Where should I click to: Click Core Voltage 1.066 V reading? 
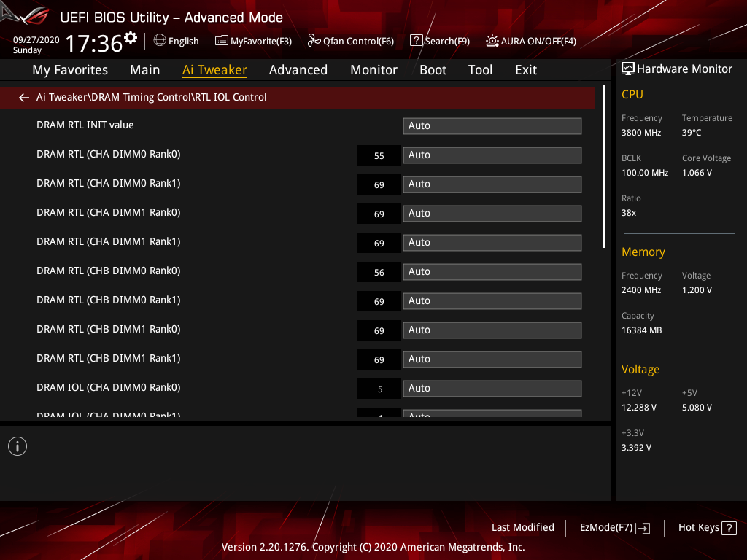pos(697,172)
